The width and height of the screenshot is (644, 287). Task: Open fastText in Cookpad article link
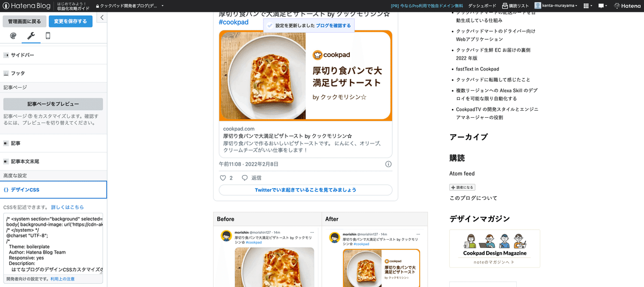[478, 69]
